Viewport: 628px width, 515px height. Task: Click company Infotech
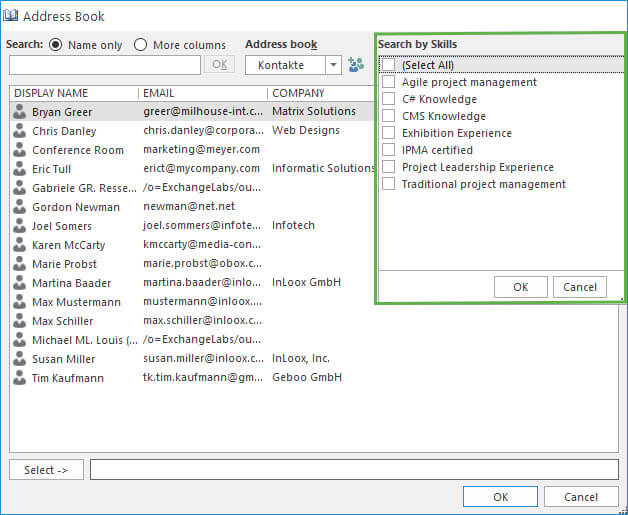[293, 225]
